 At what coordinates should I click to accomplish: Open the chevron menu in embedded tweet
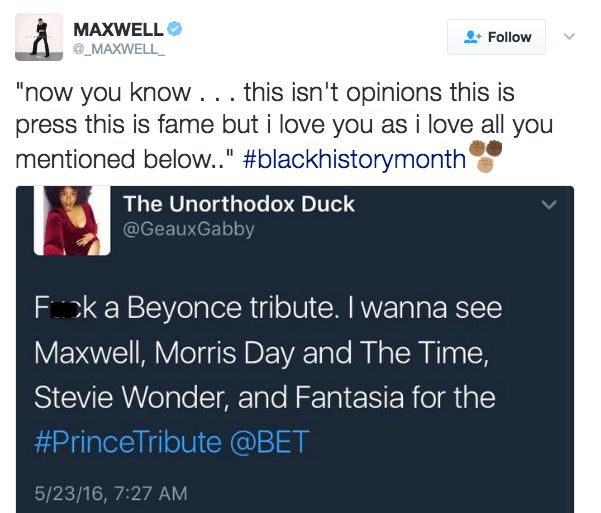click(x=548, y=205)
